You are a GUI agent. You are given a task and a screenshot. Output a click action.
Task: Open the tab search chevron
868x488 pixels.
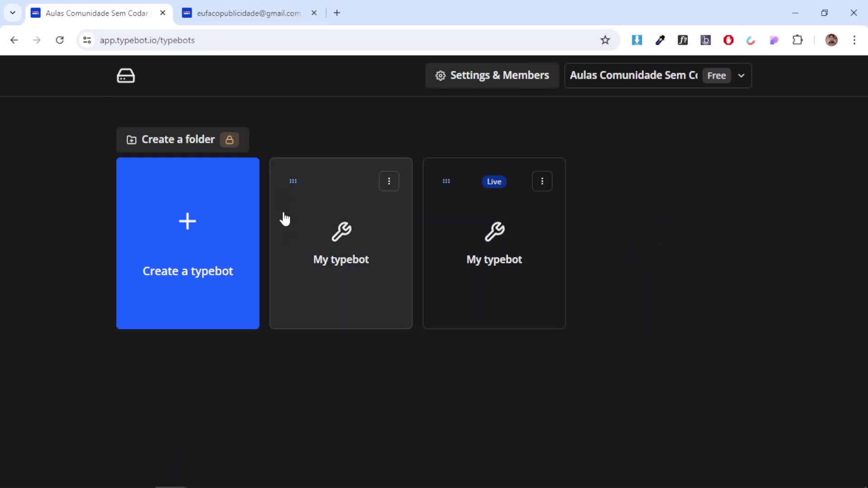[12, 13]
